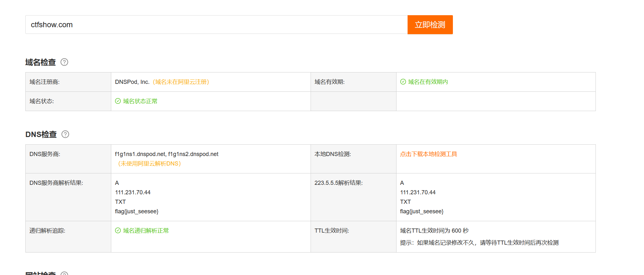Click the 递归解析追踪: label
Image resolution: width=644 pixels, height=275 pixels.
pos(47,231)
